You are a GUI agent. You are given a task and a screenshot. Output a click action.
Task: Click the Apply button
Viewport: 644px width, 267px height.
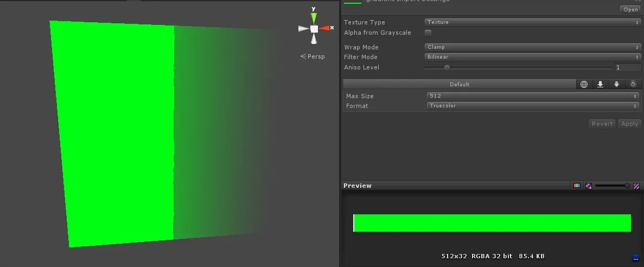(x=629, y=124)
